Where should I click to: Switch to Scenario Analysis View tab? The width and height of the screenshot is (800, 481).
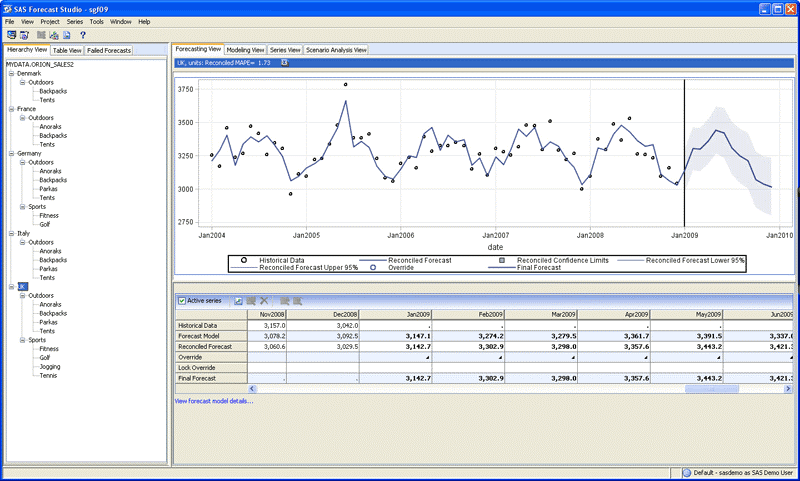pos(336,49)
